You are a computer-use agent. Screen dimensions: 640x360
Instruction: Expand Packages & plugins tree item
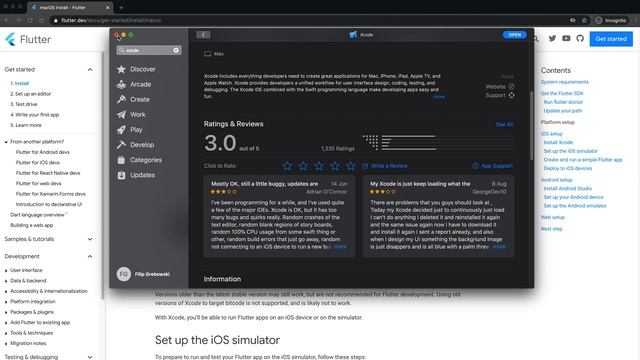point(6,312)
